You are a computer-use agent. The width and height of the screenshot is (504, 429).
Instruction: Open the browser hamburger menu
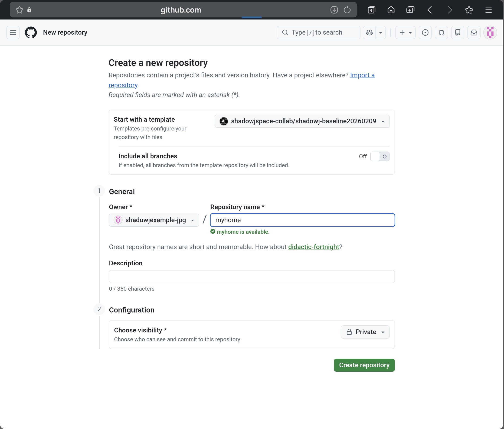tap(488, 10)
